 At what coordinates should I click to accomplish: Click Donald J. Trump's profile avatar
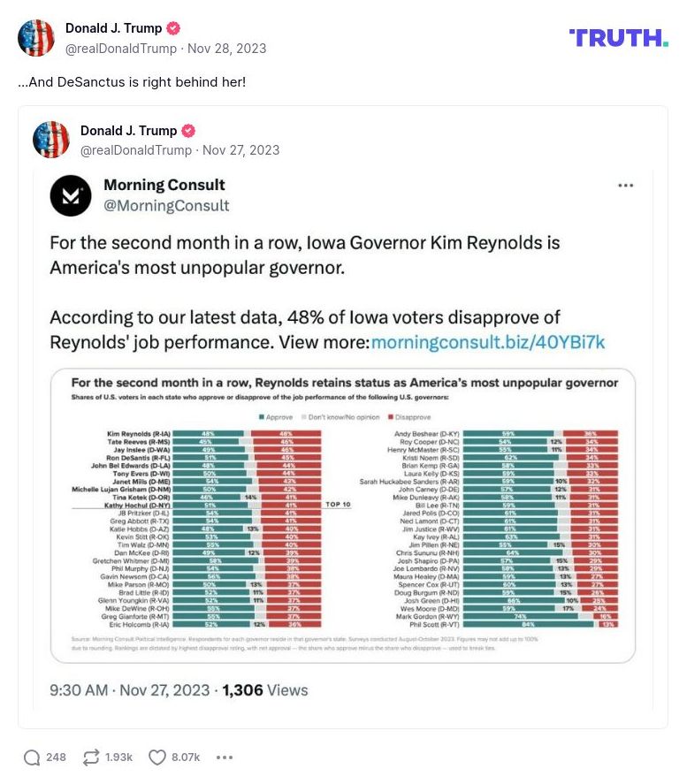coord(36,38)
